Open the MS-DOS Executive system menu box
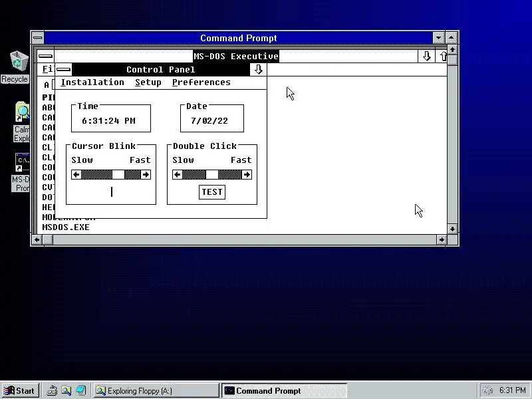532x399 pixels. click(x=45, y=56)
